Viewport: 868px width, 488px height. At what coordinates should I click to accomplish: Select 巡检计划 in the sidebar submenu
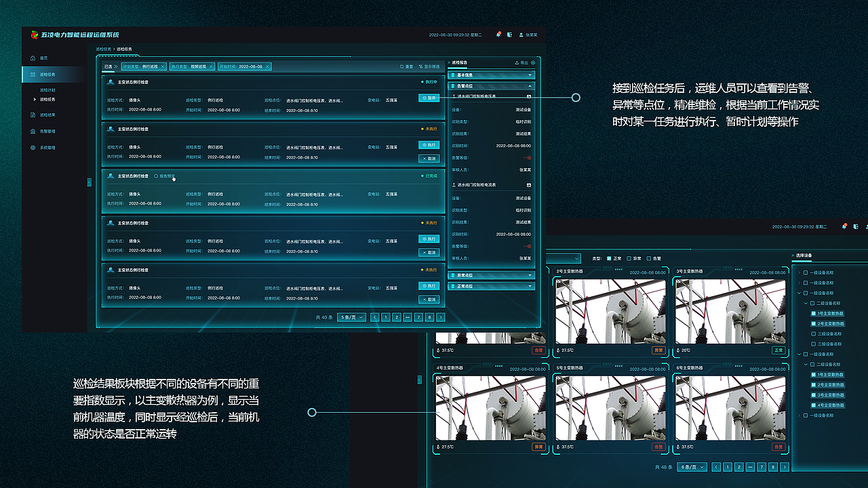[47, 90]
